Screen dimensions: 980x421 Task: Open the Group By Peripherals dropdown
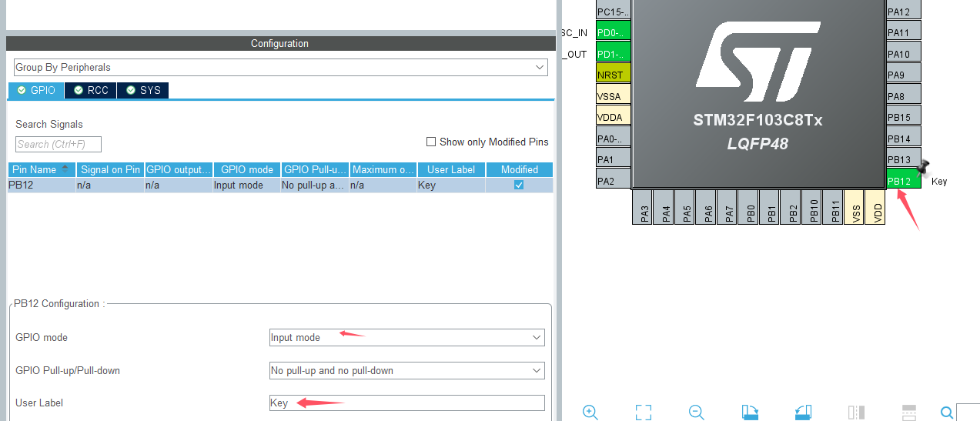[x=280, y=68]
